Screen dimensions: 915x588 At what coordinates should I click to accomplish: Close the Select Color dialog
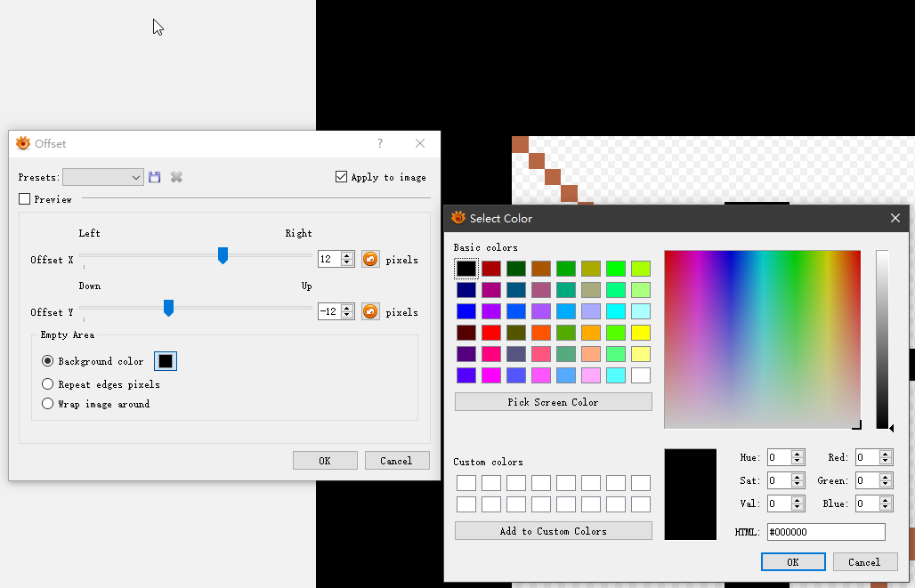[x=895, y=218]
